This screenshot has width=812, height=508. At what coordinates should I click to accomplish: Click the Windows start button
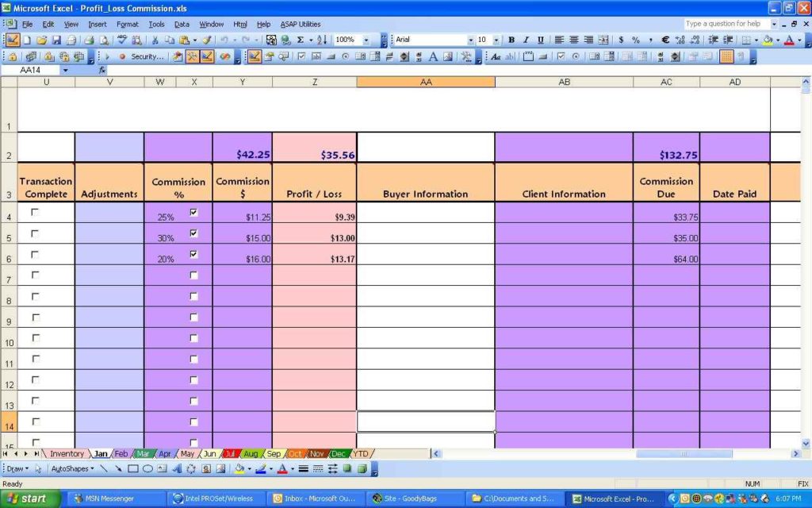[x=30, y=498]
